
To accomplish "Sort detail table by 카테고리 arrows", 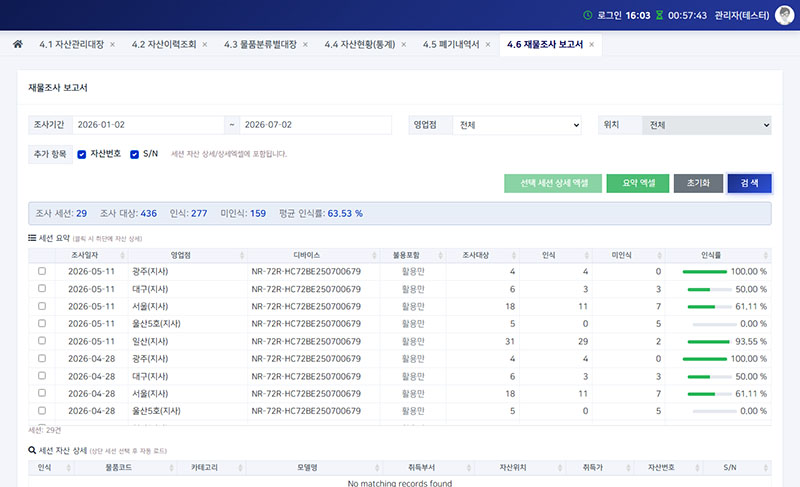I will point(240,468).
